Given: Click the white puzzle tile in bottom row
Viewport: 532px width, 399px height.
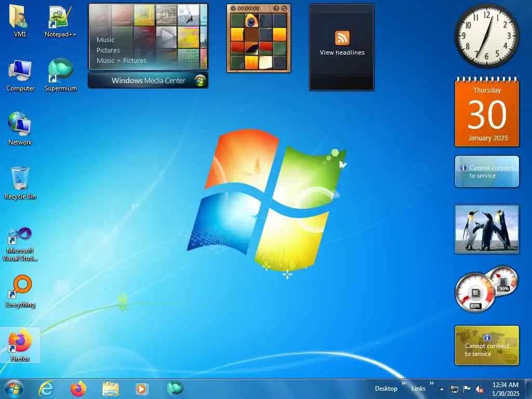Looking at the screenshot, I should [265, 62].
